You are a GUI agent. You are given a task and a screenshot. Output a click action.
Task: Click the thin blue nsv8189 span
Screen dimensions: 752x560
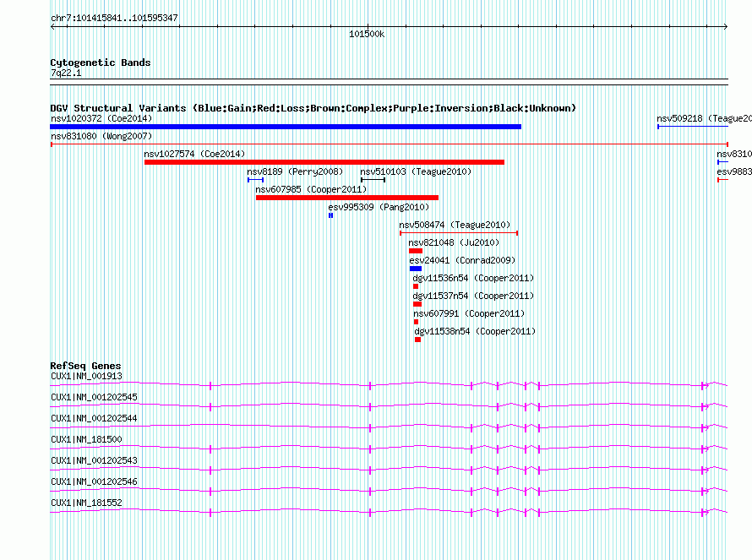click(256, 180)
